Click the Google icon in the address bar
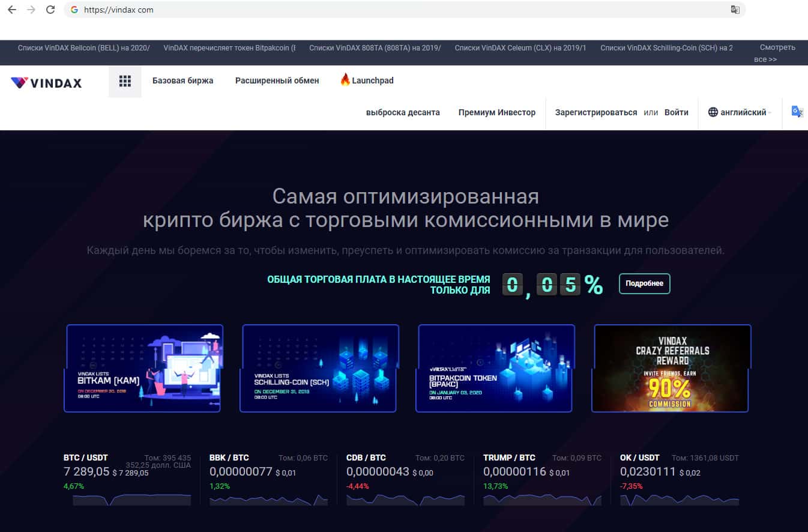Image resolution: width=808 pixels, height=532 pixels. tap(74, 10)
